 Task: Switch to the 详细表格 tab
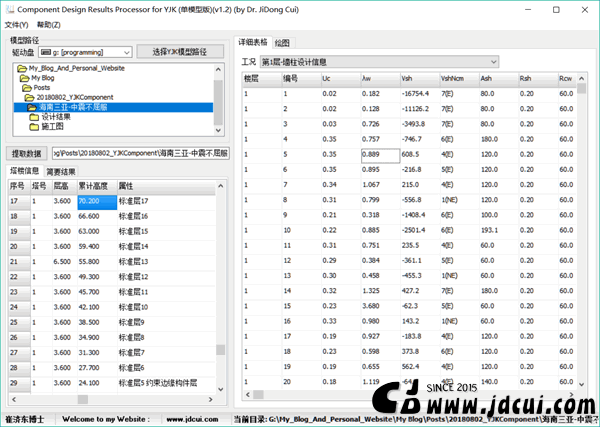tap(253, 42)
